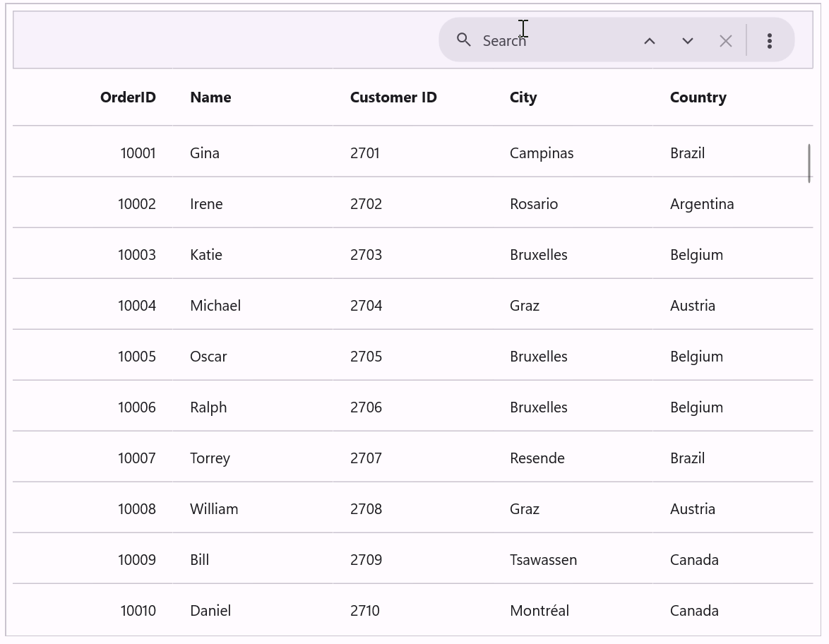Click the city cell Campinas
829x644 pixels.
(x=542, y=154)
